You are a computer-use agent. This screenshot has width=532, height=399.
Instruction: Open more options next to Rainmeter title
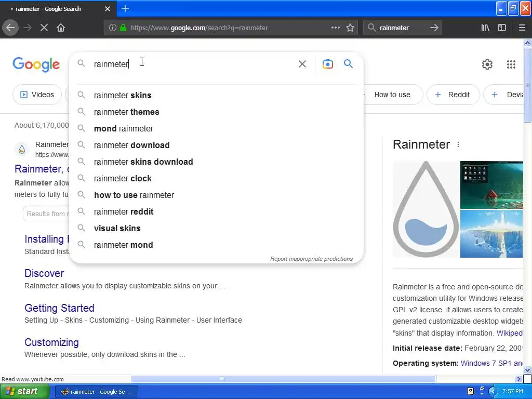coord(458,144)
